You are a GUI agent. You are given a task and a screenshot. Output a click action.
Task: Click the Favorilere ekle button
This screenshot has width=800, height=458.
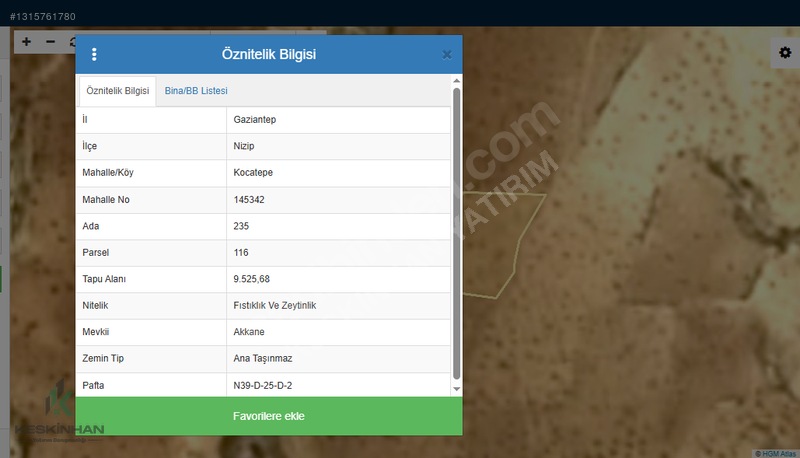tap(269, 416)
